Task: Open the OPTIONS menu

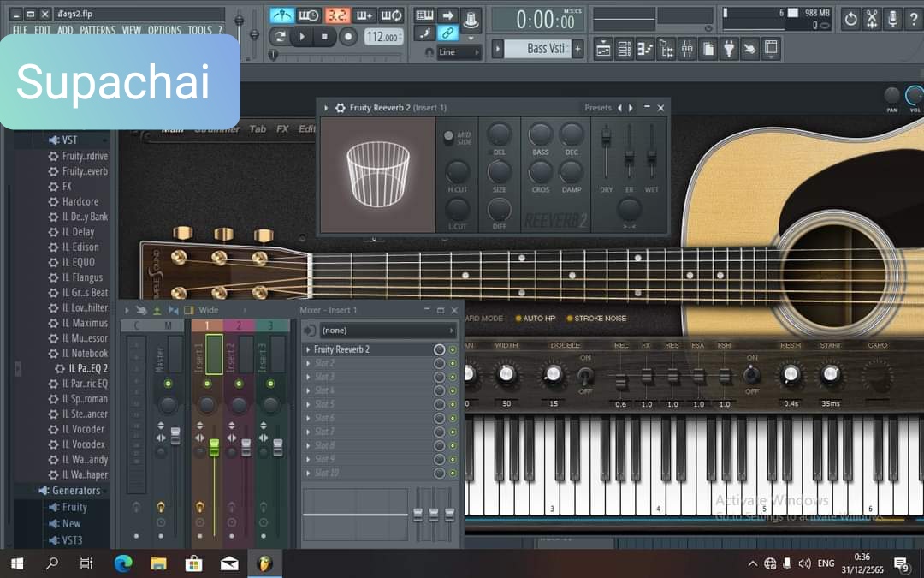Action: click(164, 31)
